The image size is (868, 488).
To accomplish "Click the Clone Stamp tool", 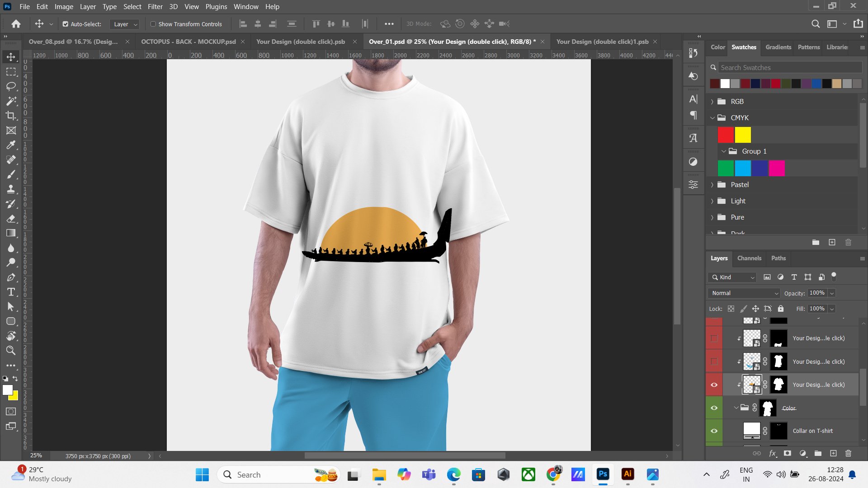I will click(11, 189).
